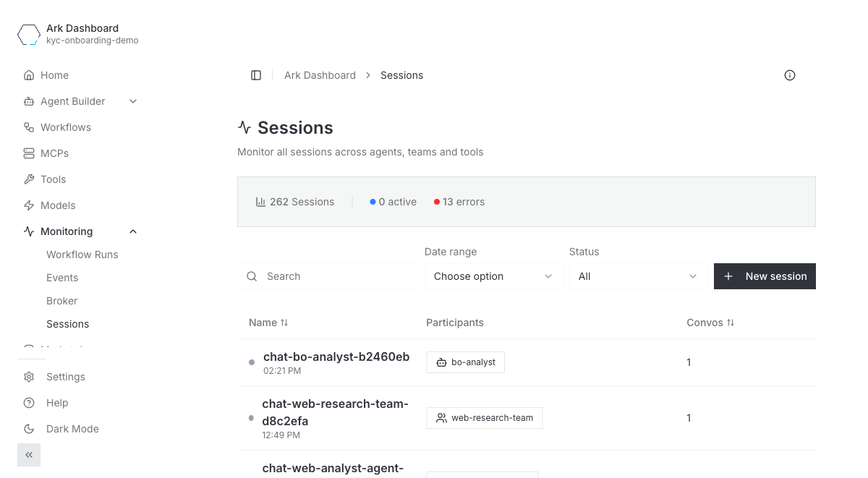
Task: Expand the Agent Builder chevron
Action: 133,101
